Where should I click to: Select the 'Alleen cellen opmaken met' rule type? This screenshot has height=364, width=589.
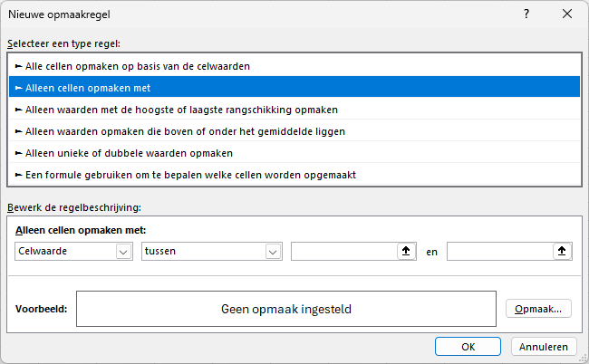pyautogui.click(x=83, y=88)
